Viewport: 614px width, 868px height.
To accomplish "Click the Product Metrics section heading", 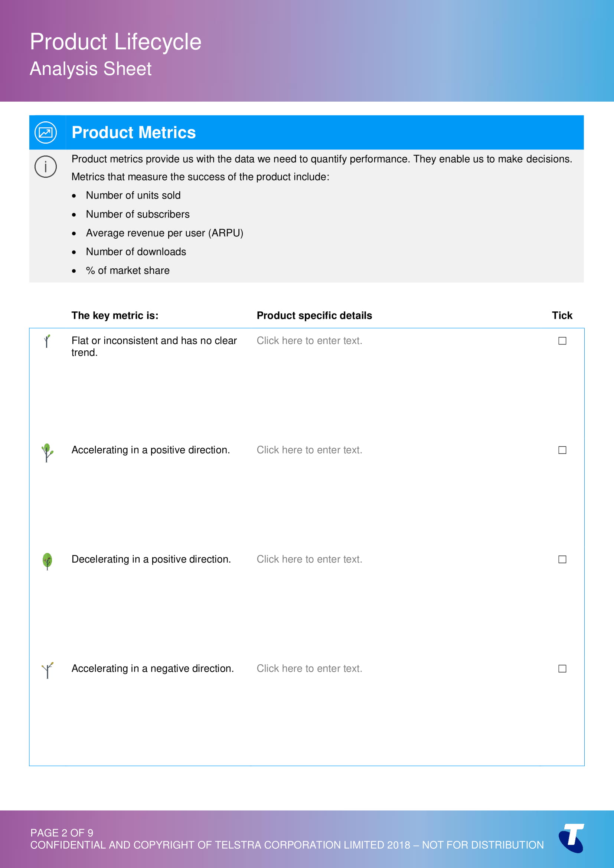I will click(134, 133).
